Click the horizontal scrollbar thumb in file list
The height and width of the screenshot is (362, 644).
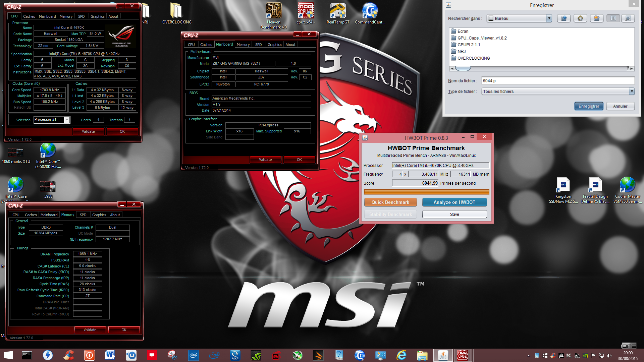click(463, 68)
